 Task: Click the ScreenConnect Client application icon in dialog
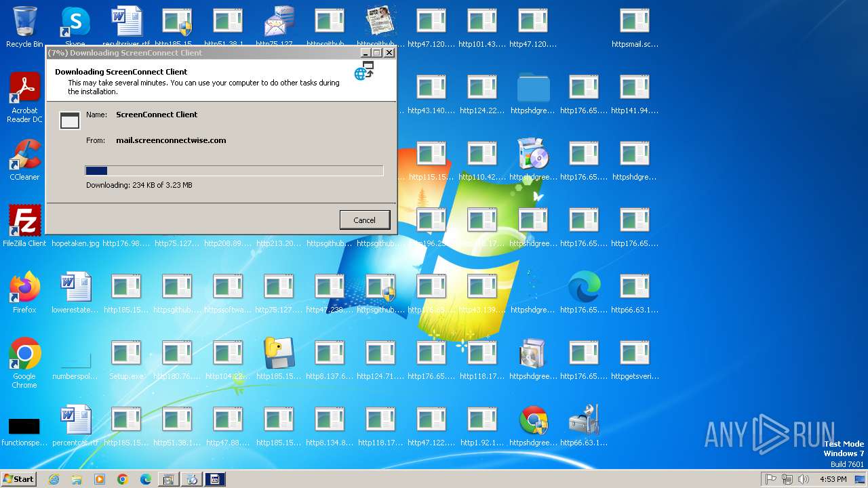click(x=70, y=121)
